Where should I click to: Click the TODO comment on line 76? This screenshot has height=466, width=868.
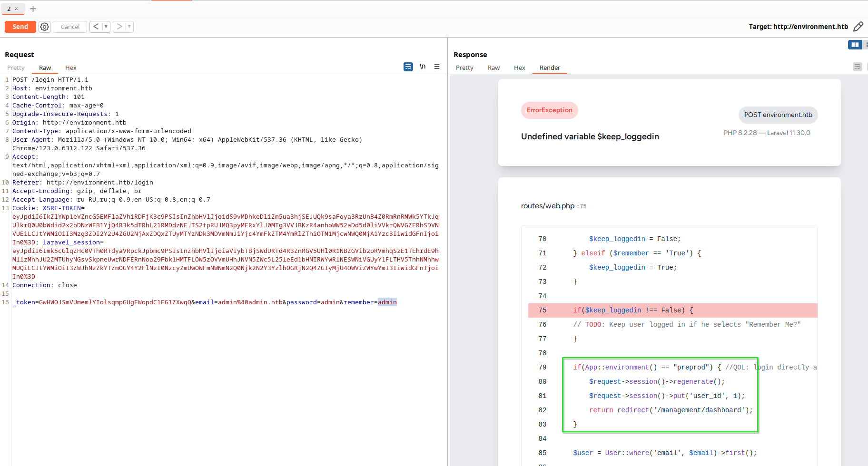click(687, 324)
